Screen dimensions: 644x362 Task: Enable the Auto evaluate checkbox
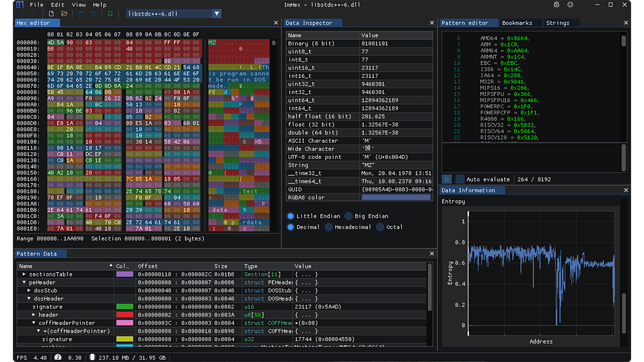point(460,179)
